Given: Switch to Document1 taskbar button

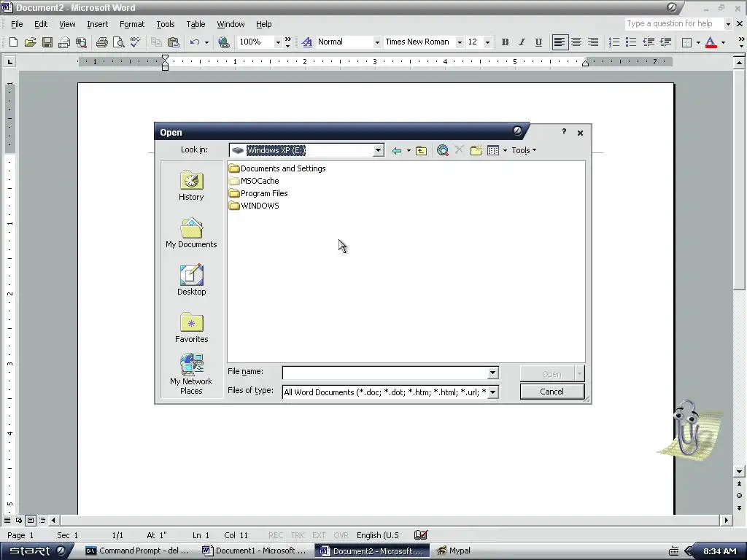Looking at the screenshot, I should (x=255, y=551).
